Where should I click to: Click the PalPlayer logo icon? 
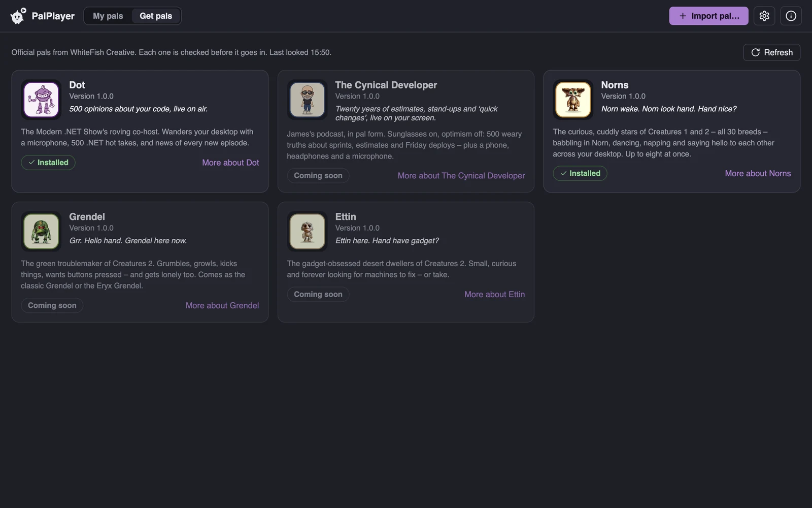click(18, 16)
